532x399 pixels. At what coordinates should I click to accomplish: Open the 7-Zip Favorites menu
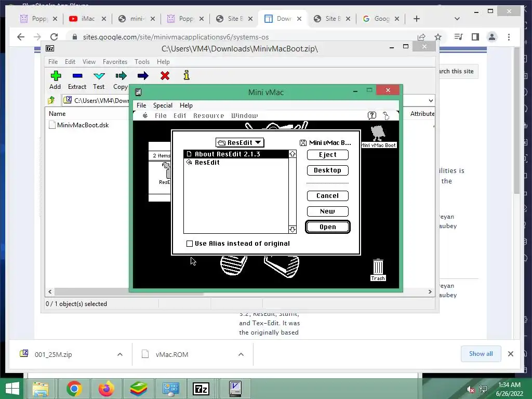[115, 62]
